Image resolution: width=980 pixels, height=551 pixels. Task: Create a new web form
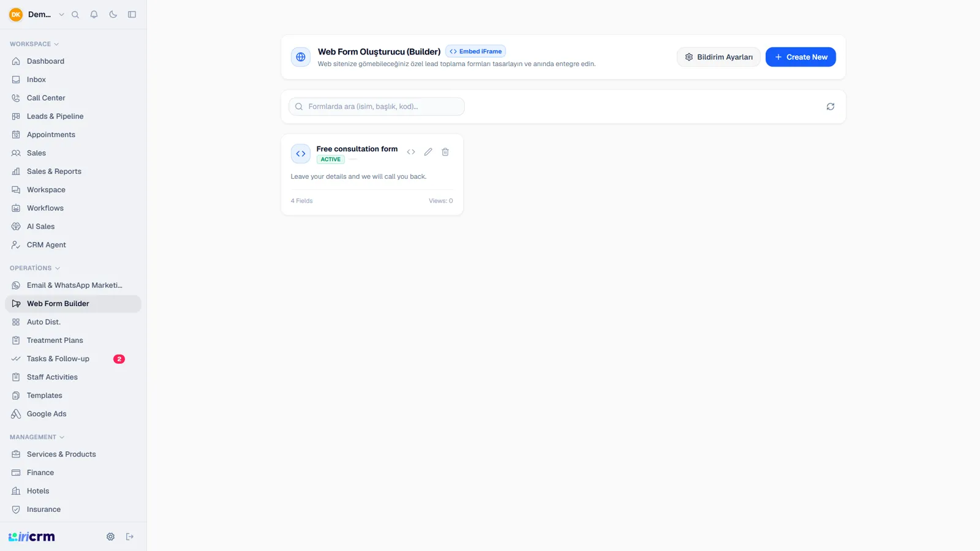point(801,57)
